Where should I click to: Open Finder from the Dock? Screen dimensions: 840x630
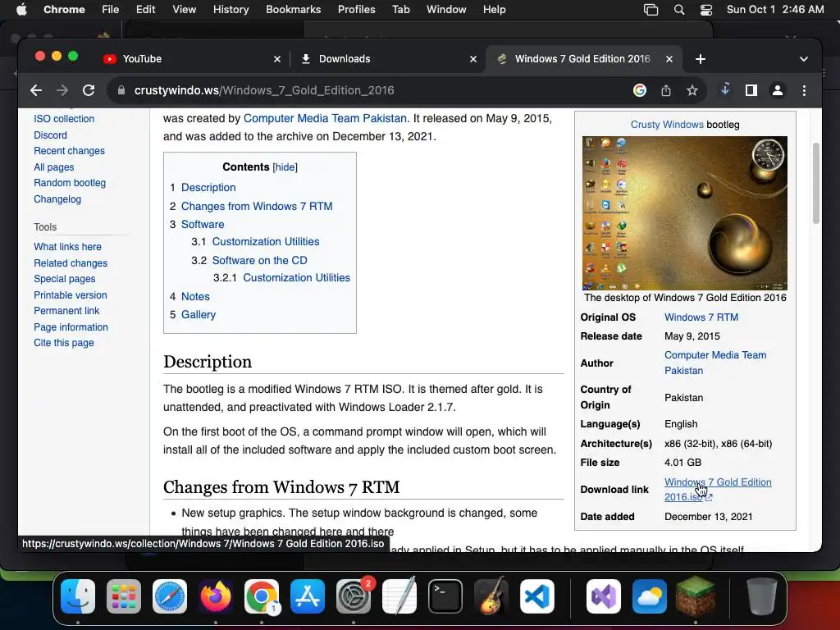[x=78, y=596]
